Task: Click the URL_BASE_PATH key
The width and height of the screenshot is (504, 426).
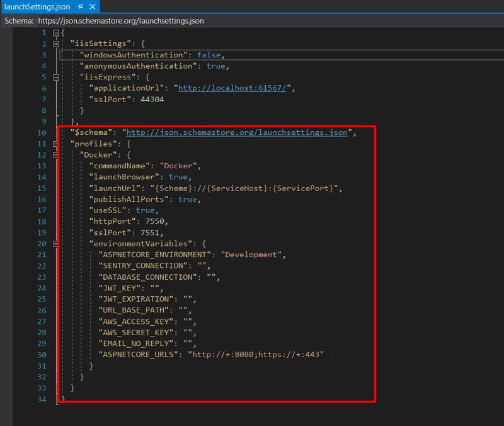Action: pyautogui.click(x=134, y=310)
